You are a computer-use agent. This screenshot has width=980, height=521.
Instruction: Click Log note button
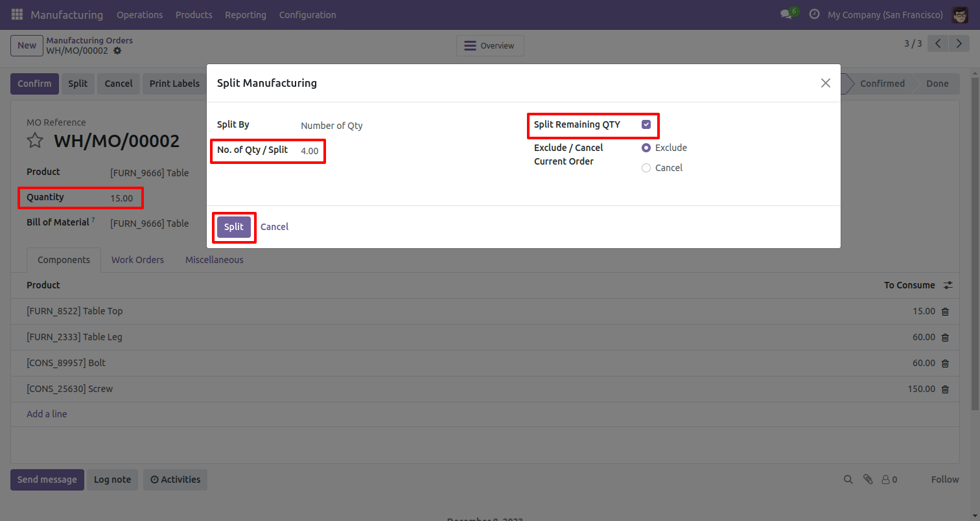[x=112, y=480]
